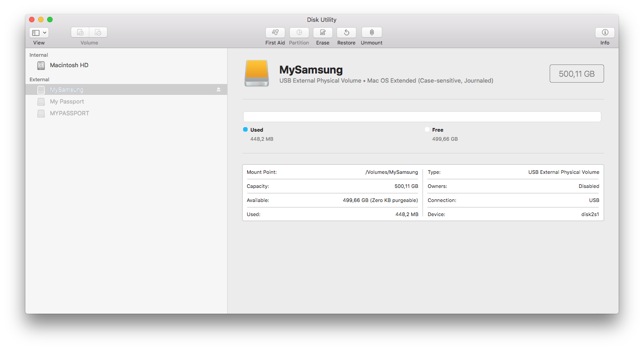Click the disk usage bar
The height and width of the screenshot is (350, 644).
[x=422, y=117]
